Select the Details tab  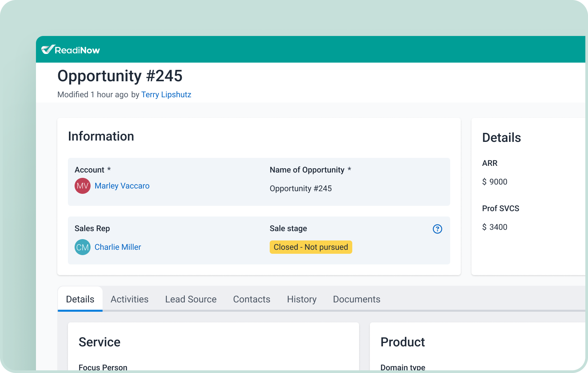click(x=80, y=299)
